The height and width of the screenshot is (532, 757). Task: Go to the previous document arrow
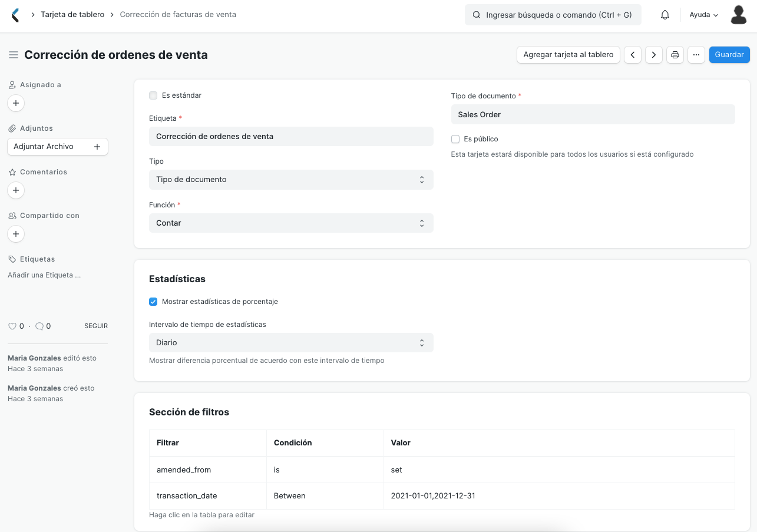click(633, 55)
